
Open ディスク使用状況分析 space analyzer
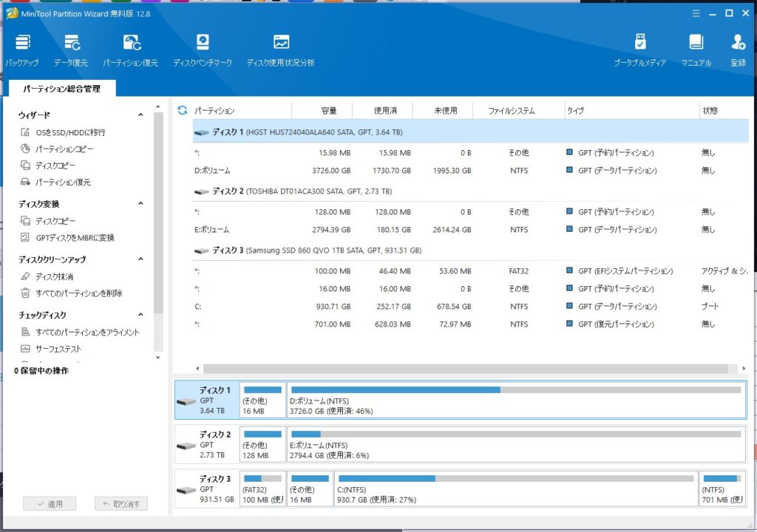280,50
